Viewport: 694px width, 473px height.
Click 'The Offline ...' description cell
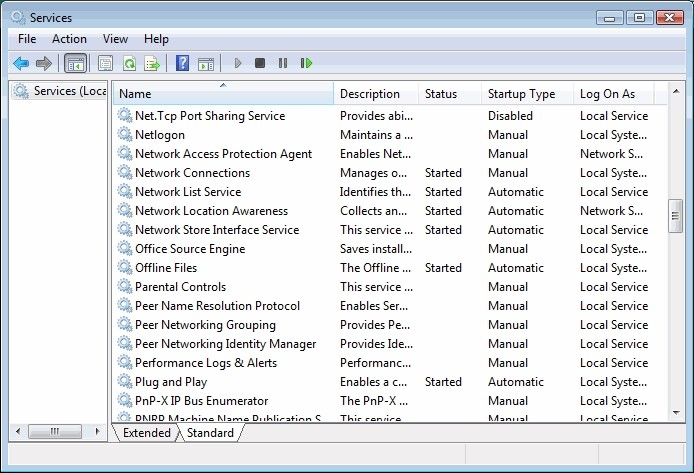click(375, 268)
